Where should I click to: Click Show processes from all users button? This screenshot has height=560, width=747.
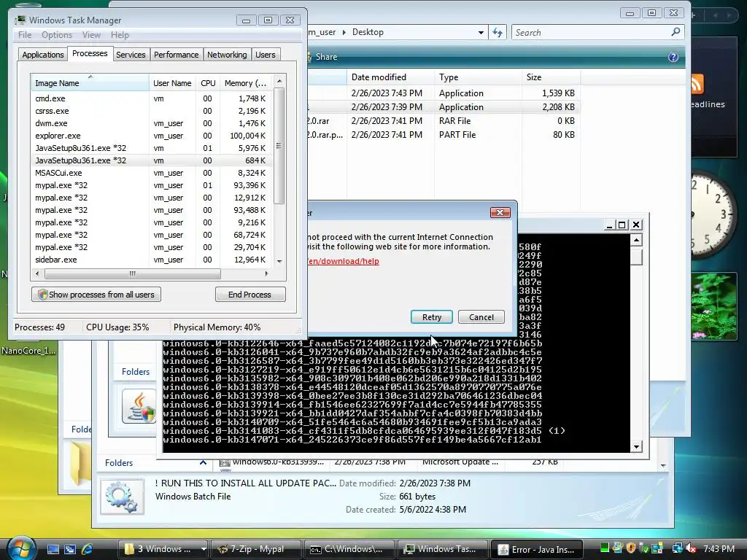click(x=96, y=295)
